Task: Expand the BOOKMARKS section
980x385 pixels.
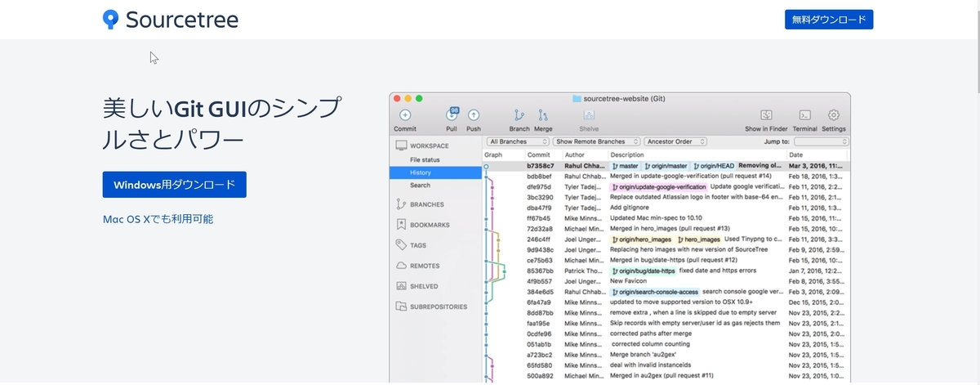Action: pos(430,225)
